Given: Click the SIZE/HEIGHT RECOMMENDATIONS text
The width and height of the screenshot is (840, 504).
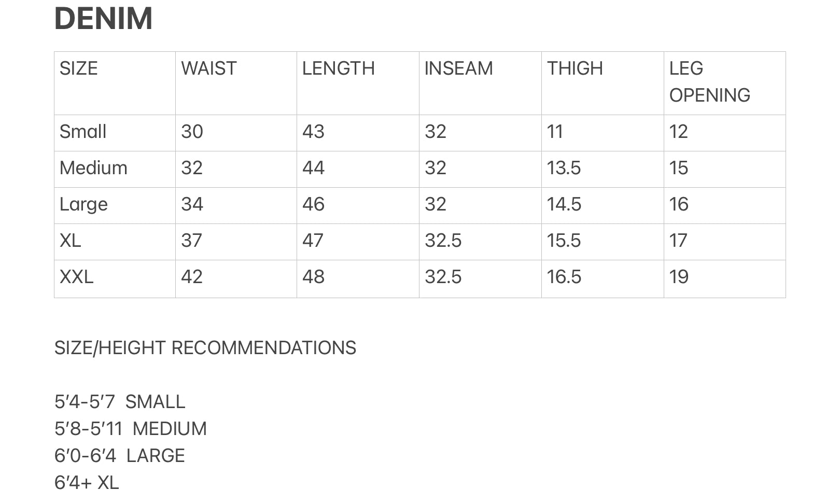Looking at the screenshot, I should click(205, 348).
